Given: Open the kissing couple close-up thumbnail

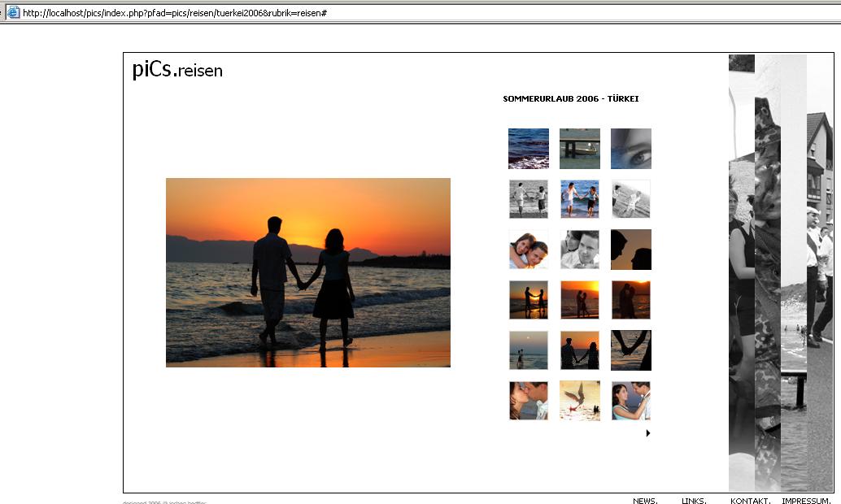Looking at the screenshot, I should coord(529,401).
